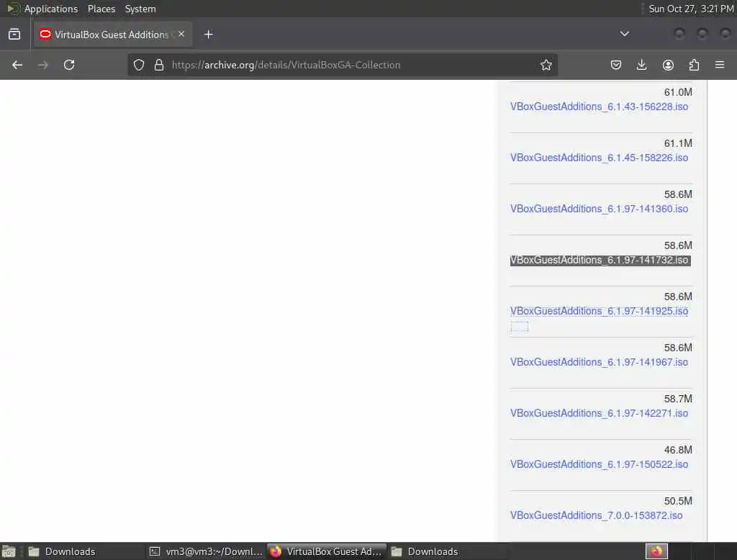
Task: Switch to the first Downloads taskbar window
Action: coord(83,551)
